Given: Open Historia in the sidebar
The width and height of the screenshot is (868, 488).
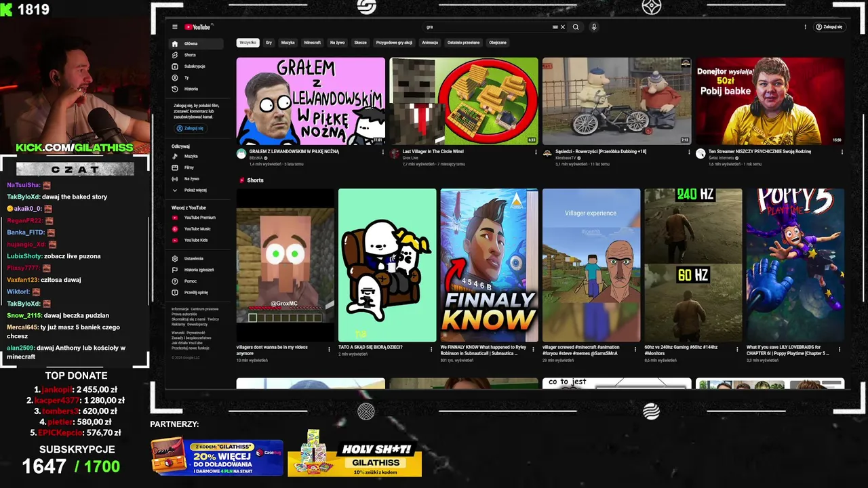Looking at the screenshot, I should pos(196,89).
